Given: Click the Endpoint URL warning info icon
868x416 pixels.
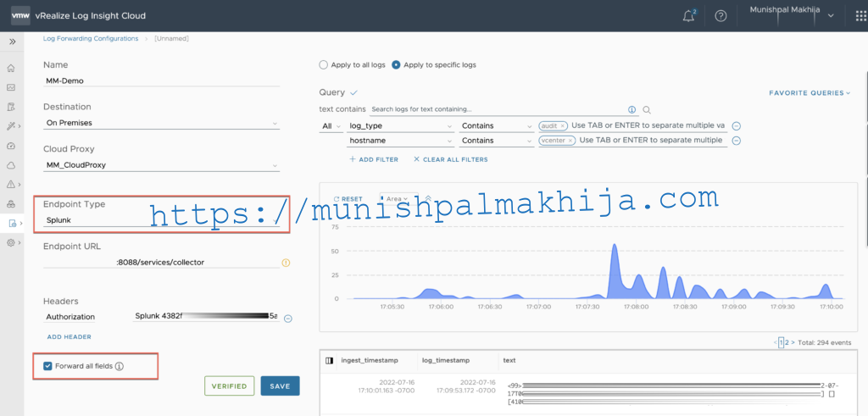Looking at the screenshot, I should (x=287, y=263).
